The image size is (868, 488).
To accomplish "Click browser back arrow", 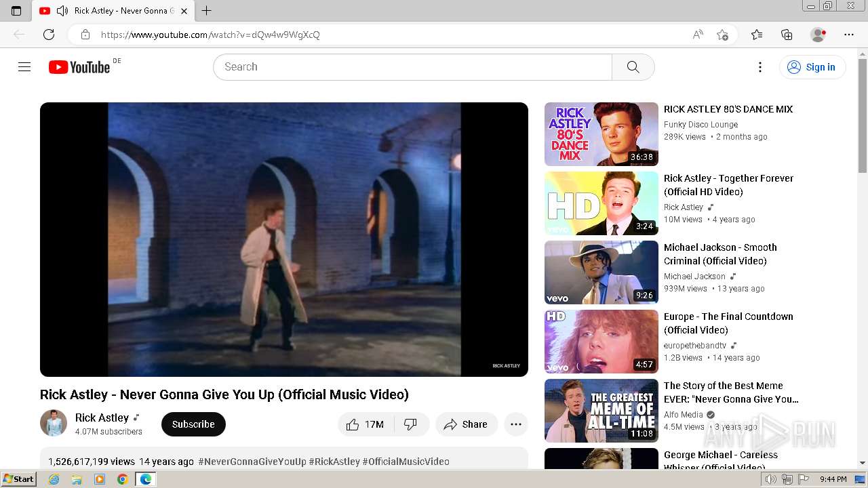I will point(19,35).
